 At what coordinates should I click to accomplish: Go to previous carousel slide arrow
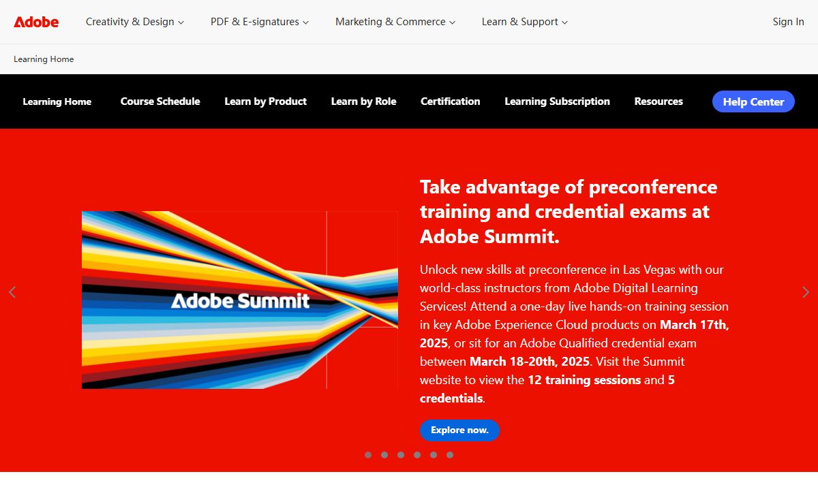12,292
